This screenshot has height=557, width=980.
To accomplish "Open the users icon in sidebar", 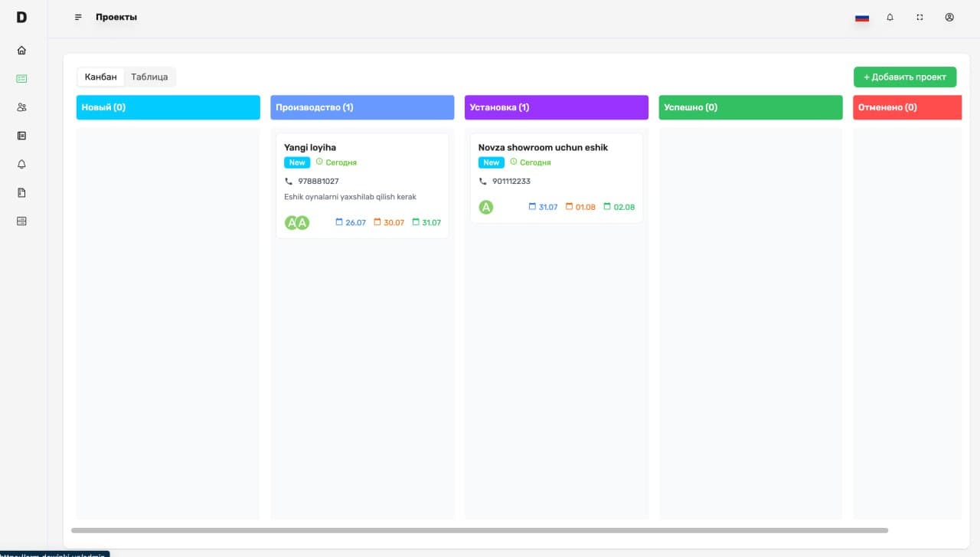I will tap(21, 107).
